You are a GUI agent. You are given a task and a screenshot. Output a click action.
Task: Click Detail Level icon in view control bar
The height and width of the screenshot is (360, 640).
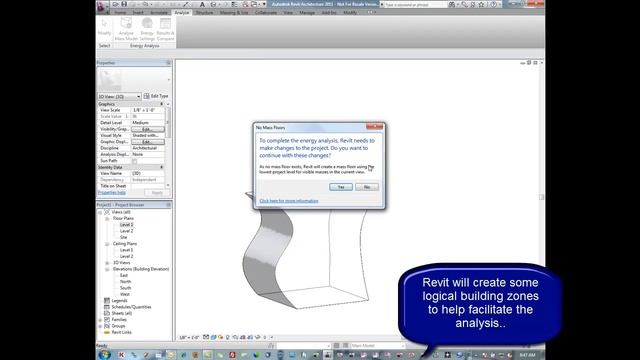[206, 337]
